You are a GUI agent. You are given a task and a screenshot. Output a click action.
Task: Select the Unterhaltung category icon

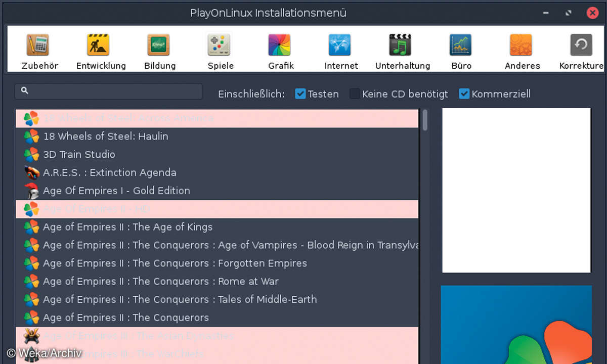[x=400, y=45]
